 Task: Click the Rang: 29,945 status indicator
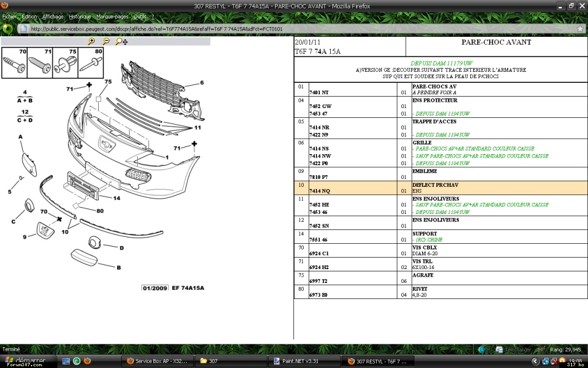[565, 350]
